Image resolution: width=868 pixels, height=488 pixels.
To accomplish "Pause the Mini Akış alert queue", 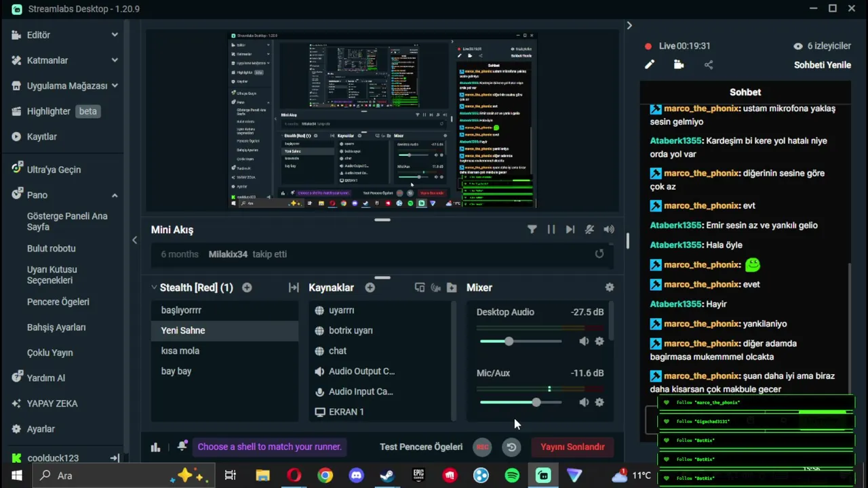I will point(551,230).
